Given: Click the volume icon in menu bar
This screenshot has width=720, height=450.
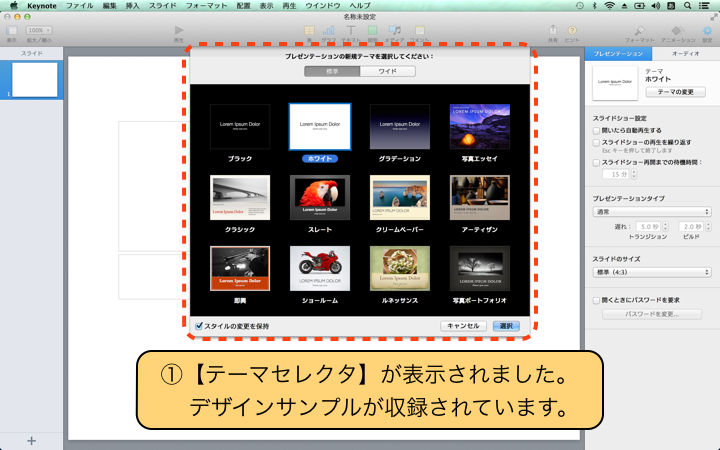Looking at the screenshot, I should [x=655, y=6].
